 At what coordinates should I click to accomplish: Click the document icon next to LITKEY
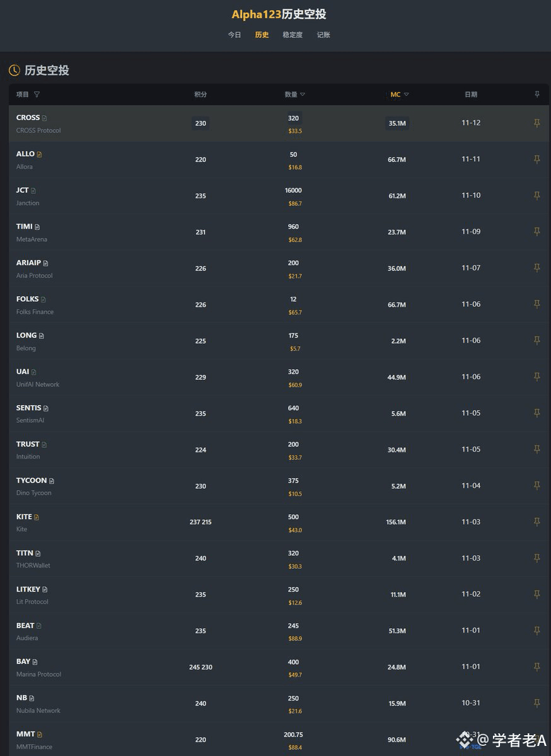tap(45, 590)
